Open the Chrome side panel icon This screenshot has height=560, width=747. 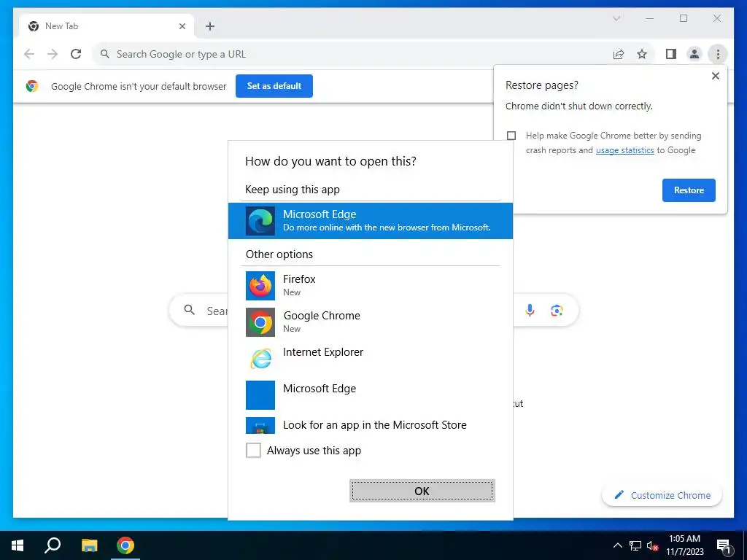671,54
